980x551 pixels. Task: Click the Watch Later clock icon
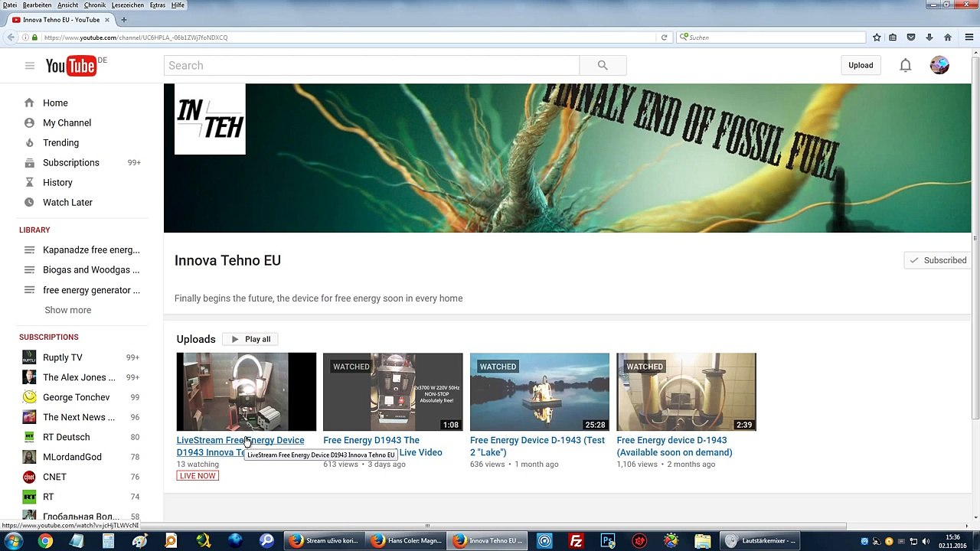(29, 202)
